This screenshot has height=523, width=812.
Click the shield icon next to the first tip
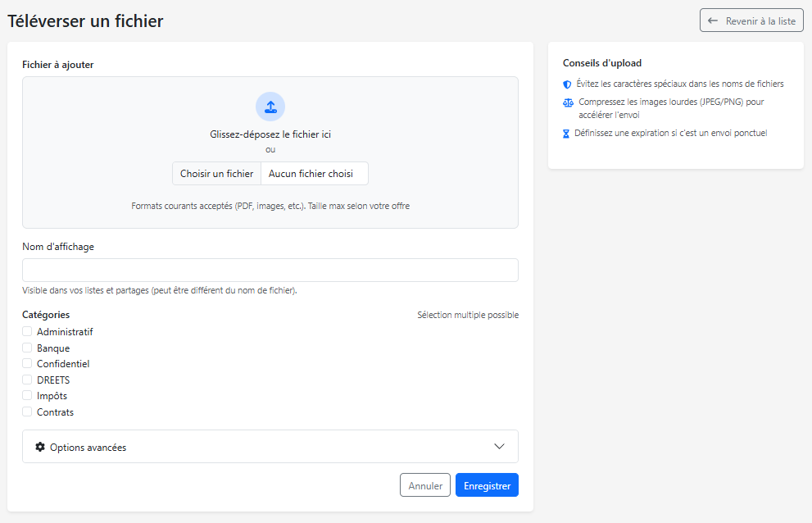point(567,84)
